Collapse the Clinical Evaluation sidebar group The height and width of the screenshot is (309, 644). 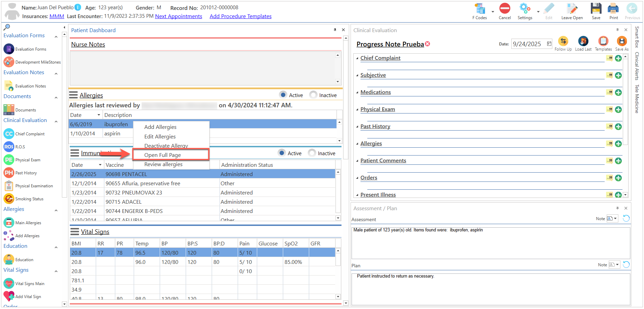(56, 121)
